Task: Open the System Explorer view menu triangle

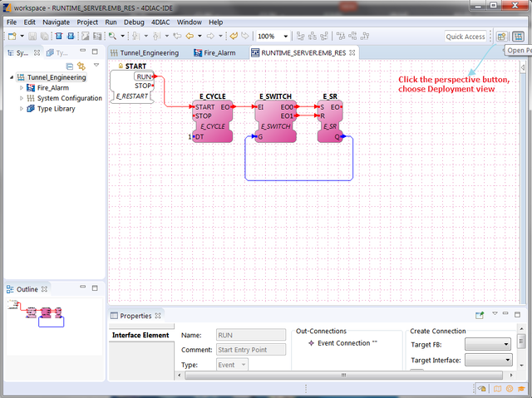Action: 96,65
